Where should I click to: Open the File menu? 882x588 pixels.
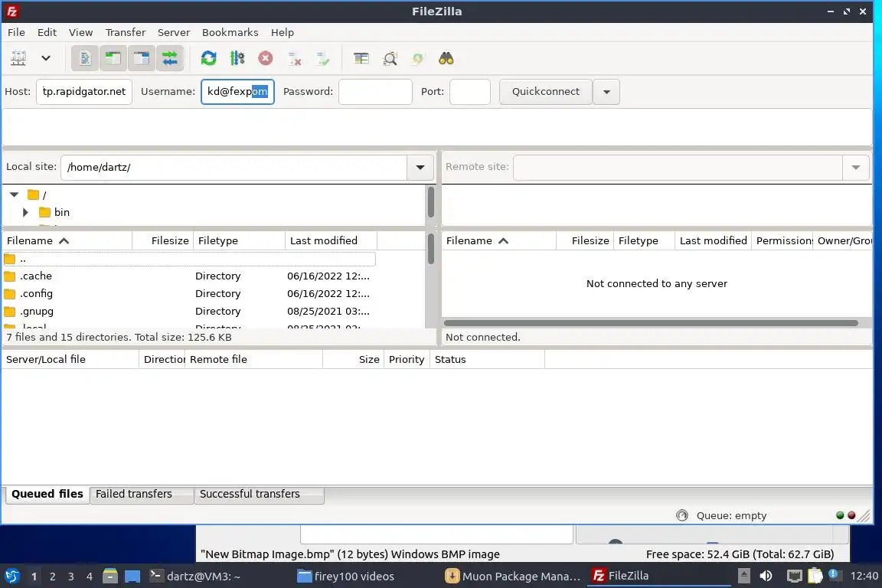16,32
